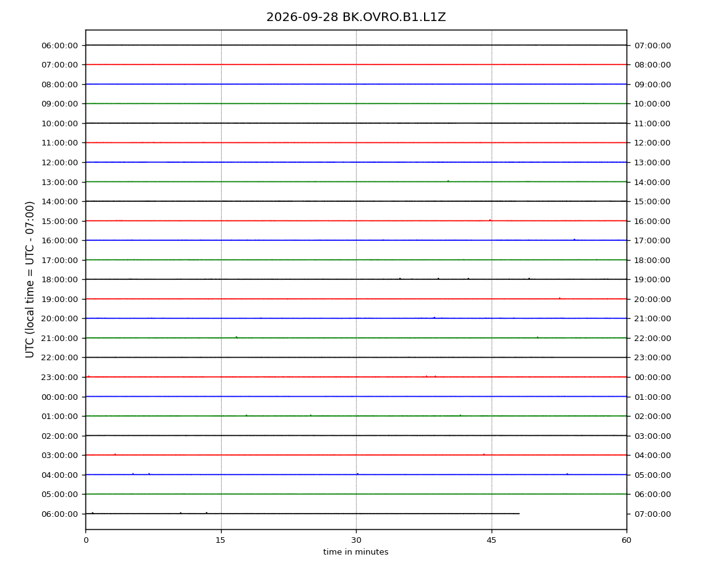Click the 0 tick on x-axis
The width and height of the screenshot is (712, 588).
(86, 540)
